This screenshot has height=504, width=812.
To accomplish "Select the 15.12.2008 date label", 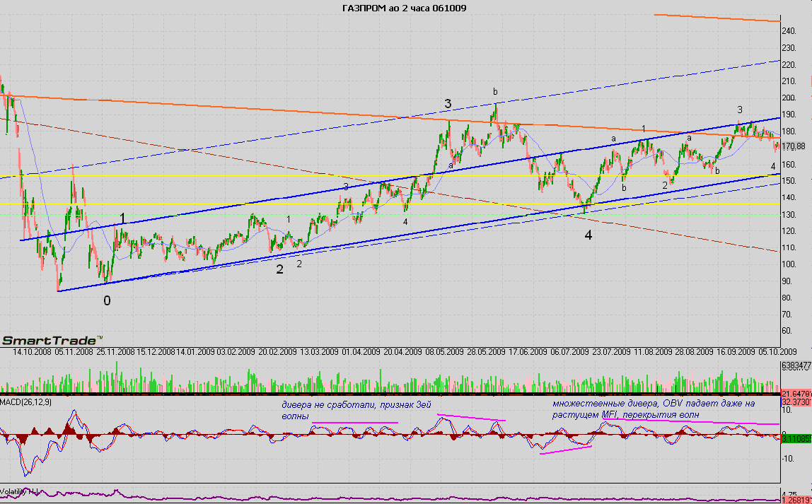I will pyautogui.click(x=156, y=352).
